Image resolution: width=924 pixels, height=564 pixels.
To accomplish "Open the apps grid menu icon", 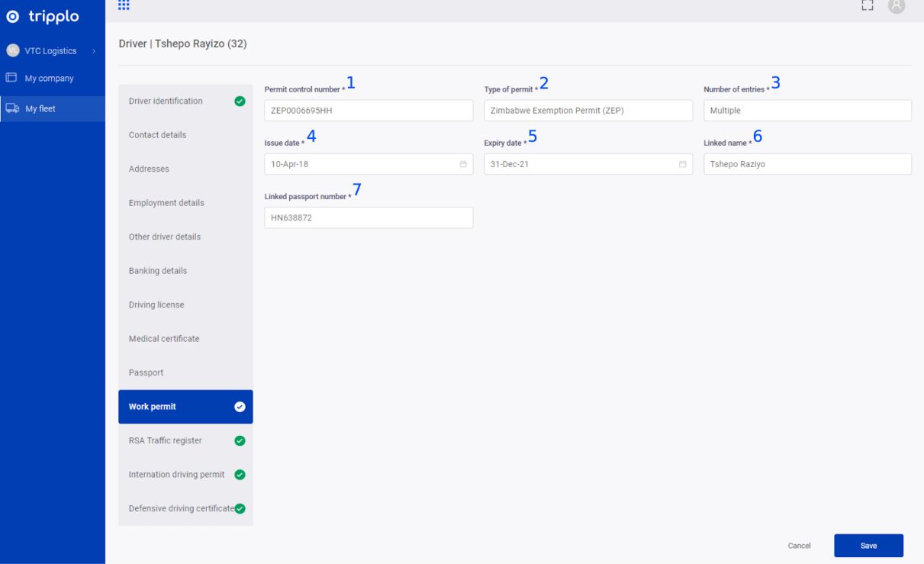I will point(124,5).
